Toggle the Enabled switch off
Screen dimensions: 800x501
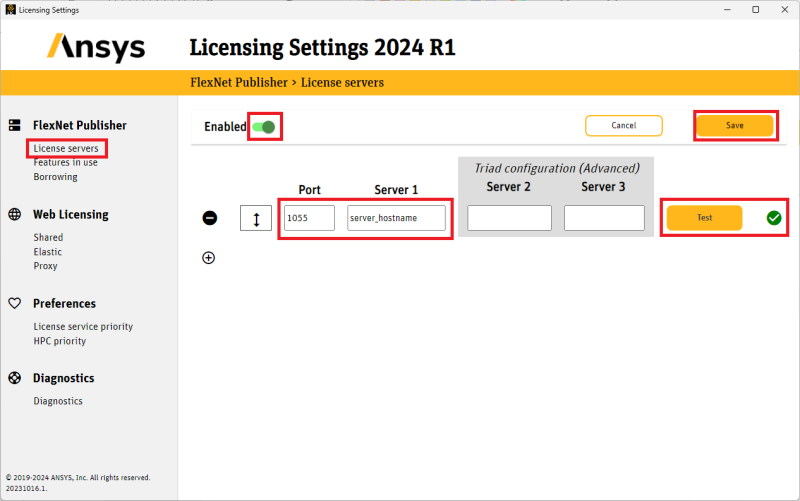264,127
